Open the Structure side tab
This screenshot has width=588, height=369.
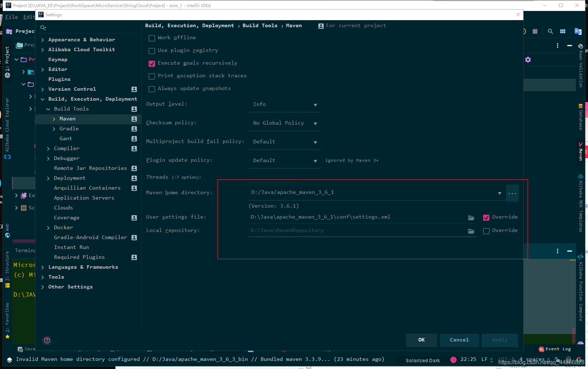pyautogui.click(x=7, y=269)
